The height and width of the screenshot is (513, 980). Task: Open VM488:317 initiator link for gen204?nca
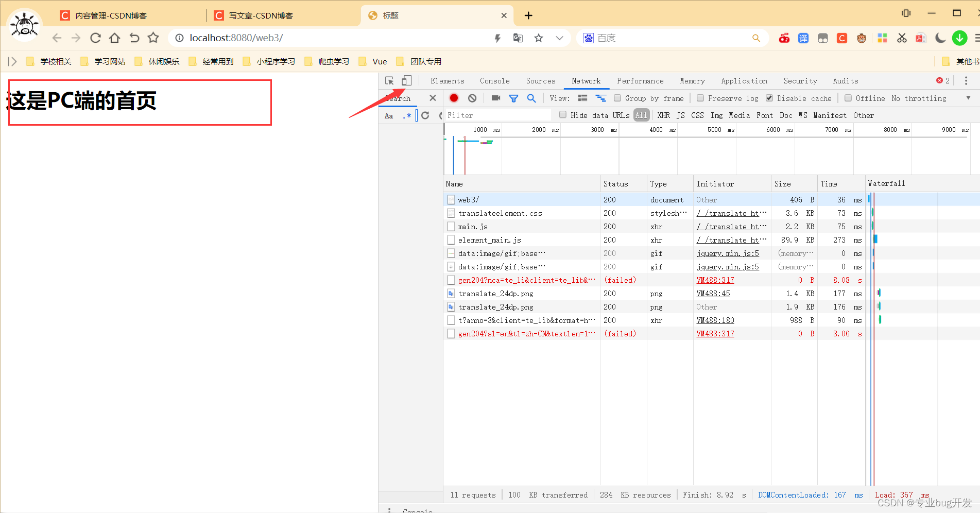point(715,280)
